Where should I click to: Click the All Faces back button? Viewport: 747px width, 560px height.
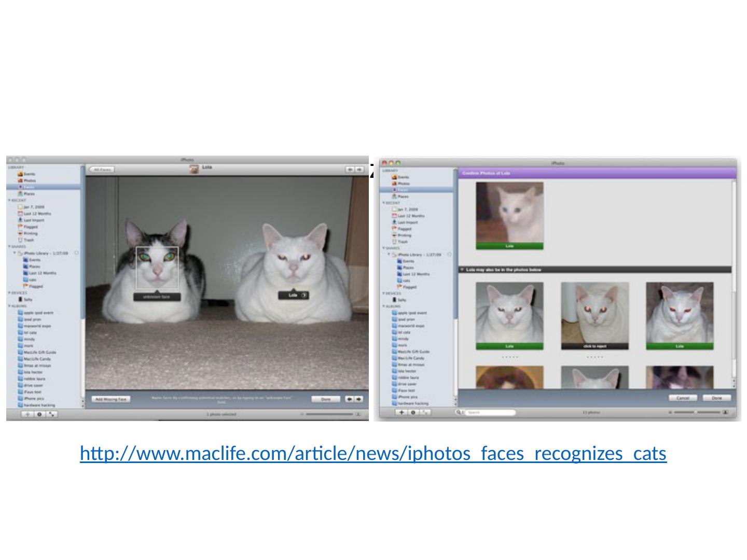click(102, 170)
